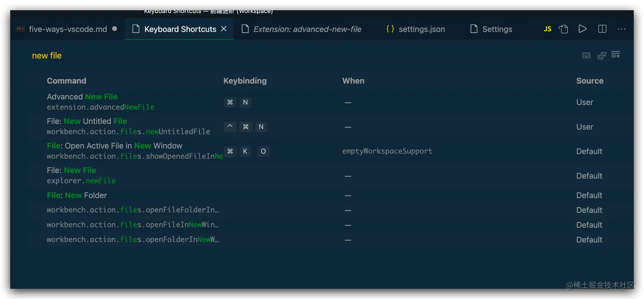Click the Markdown icon on five-ways-vscode.md tab

coord(20,29)
